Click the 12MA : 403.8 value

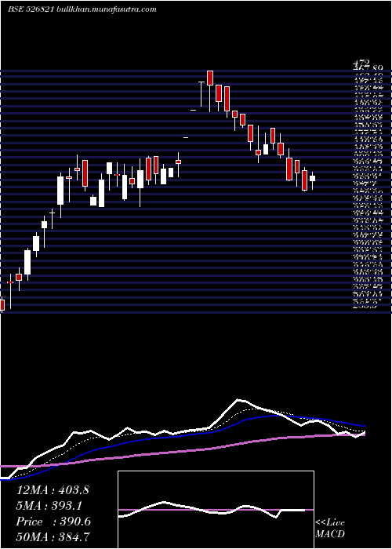(x=53, y=490)
